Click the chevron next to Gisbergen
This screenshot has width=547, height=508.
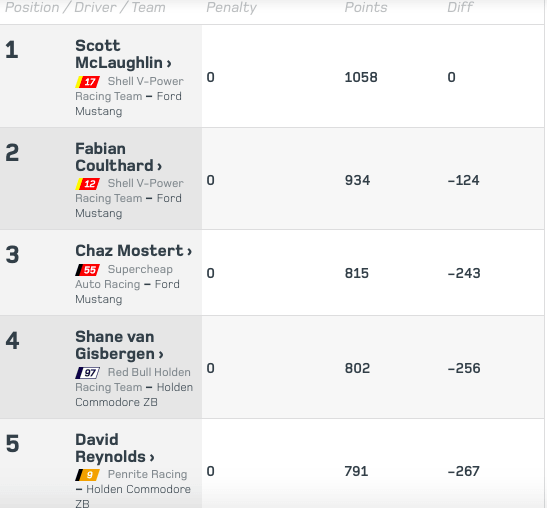coord(161,355)
